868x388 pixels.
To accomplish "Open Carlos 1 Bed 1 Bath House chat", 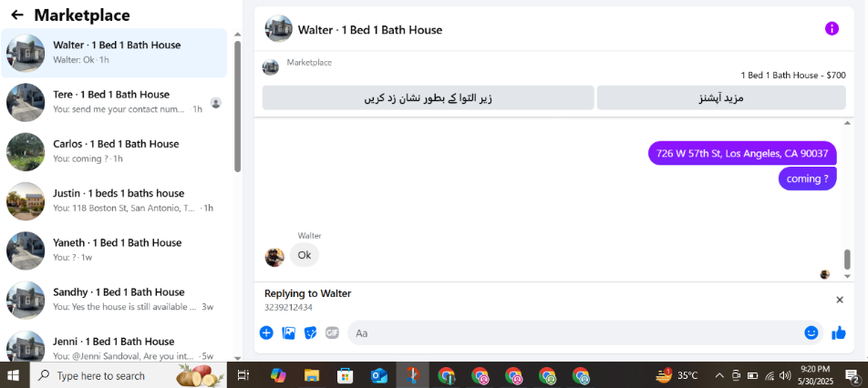I will click(114, 151).
